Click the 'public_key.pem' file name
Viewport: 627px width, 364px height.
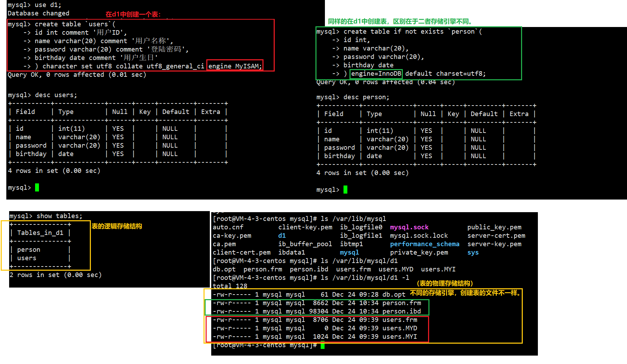click(x=494, y=227)
